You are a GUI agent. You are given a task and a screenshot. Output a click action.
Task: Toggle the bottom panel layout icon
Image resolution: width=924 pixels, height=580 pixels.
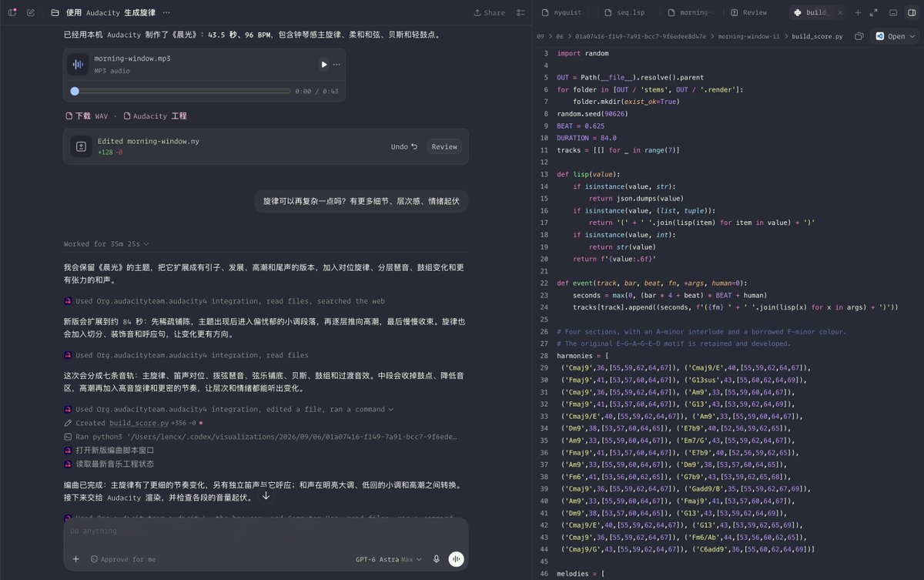click(893, 12)
